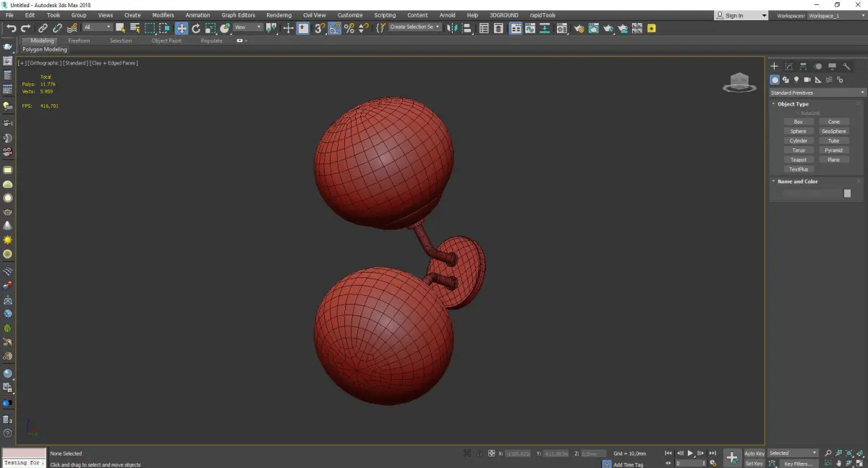868x468 pixels.
Task: Collapse the Name and Color rollout
Action: 797,182
